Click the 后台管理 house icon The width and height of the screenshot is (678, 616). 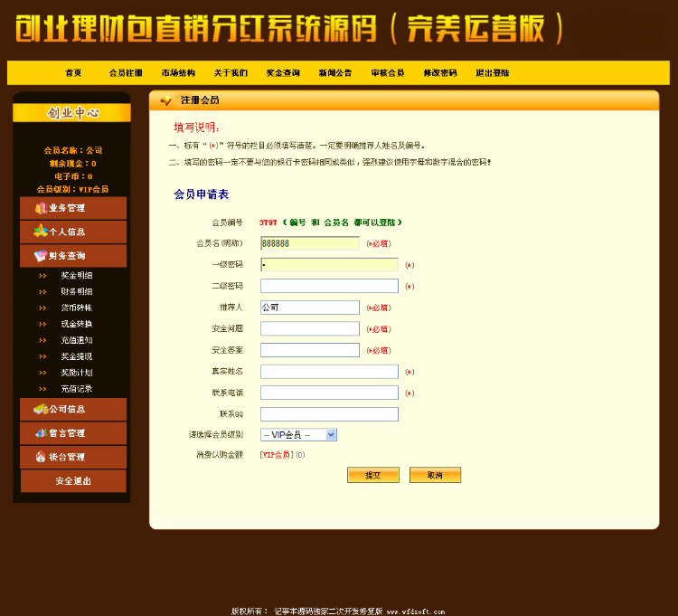pos(41,457)
